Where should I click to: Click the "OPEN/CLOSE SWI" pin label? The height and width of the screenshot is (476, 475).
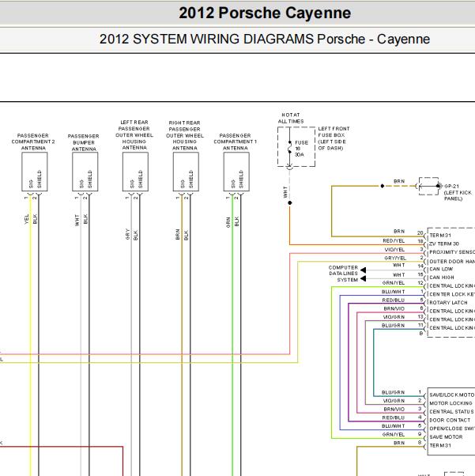pyautogui.click(x=452, y=429)
